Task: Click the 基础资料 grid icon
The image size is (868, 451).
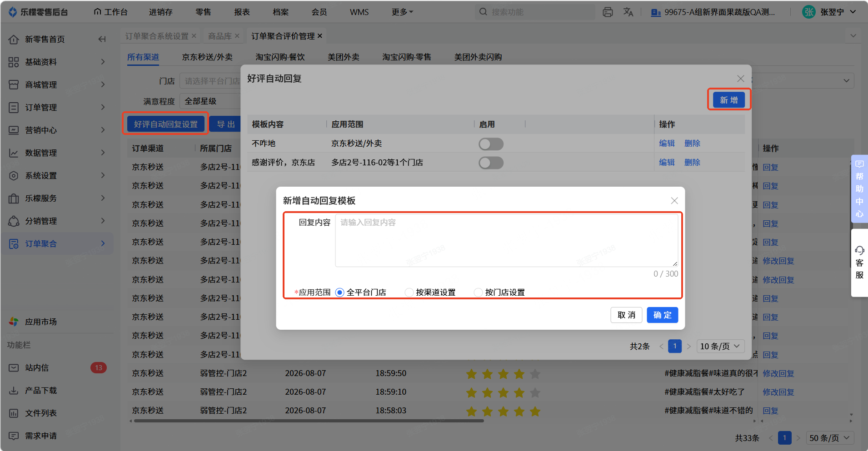Action: (14, 62)
